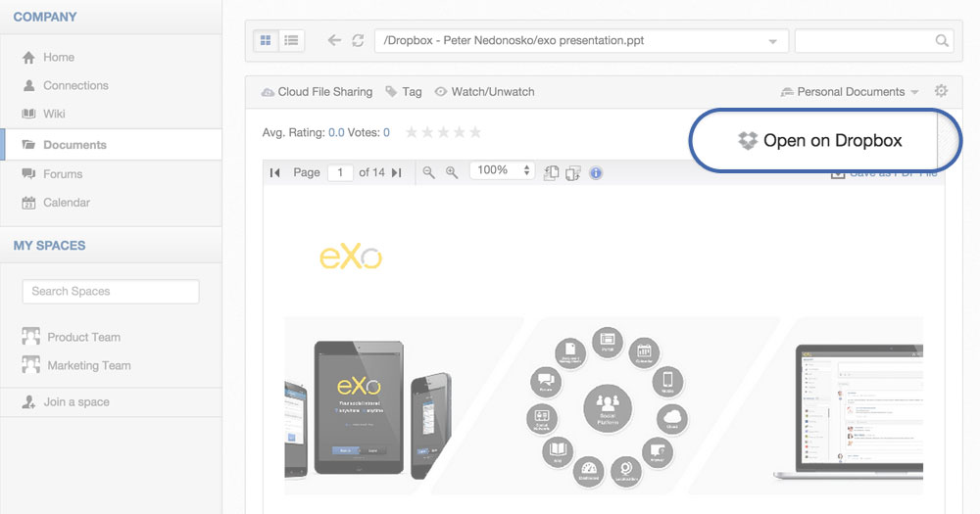Jump to first page of presentation
The width and height of the screenshot is (980, 514).
(274, 173)
